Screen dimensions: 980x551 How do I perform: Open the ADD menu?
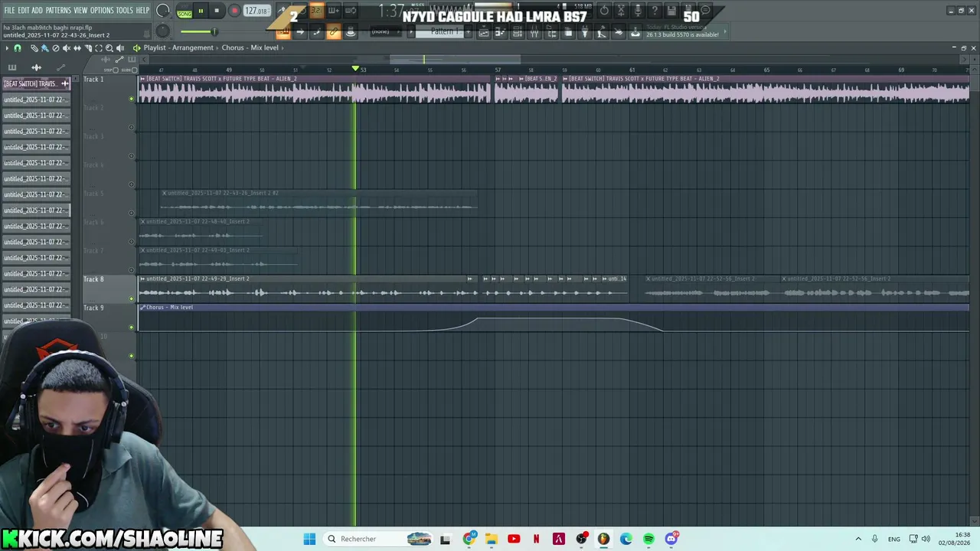tap(37, 10)
